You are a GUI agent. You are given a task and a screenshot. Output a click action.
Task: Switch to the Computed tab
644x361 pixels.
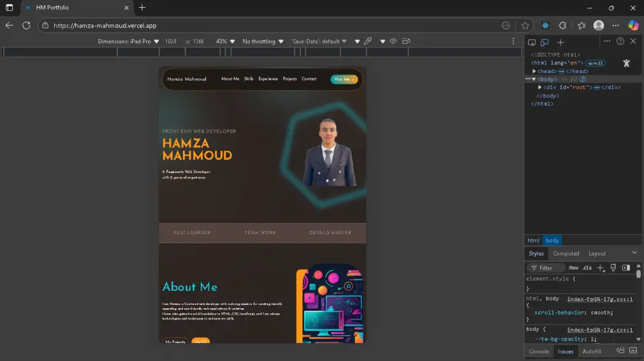click(x=565, y=254)
